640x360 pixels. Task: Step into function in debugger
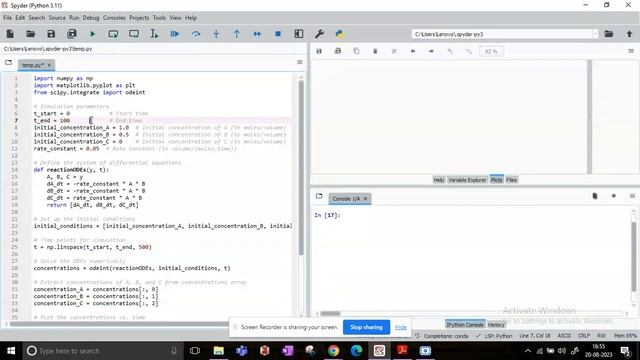click(x=216, y=34)
